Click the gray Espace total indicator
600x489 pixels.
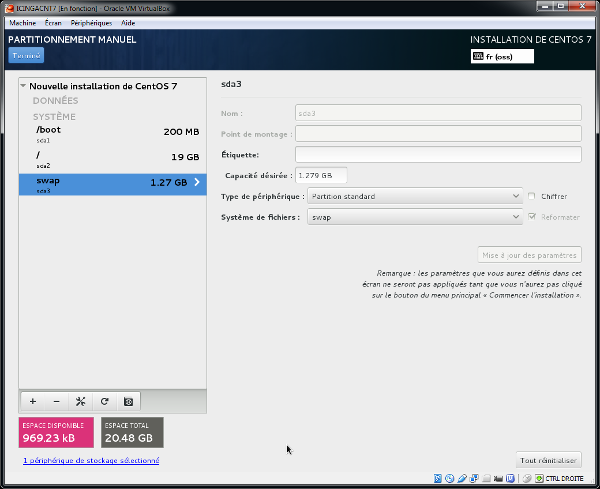click(132, 432)
